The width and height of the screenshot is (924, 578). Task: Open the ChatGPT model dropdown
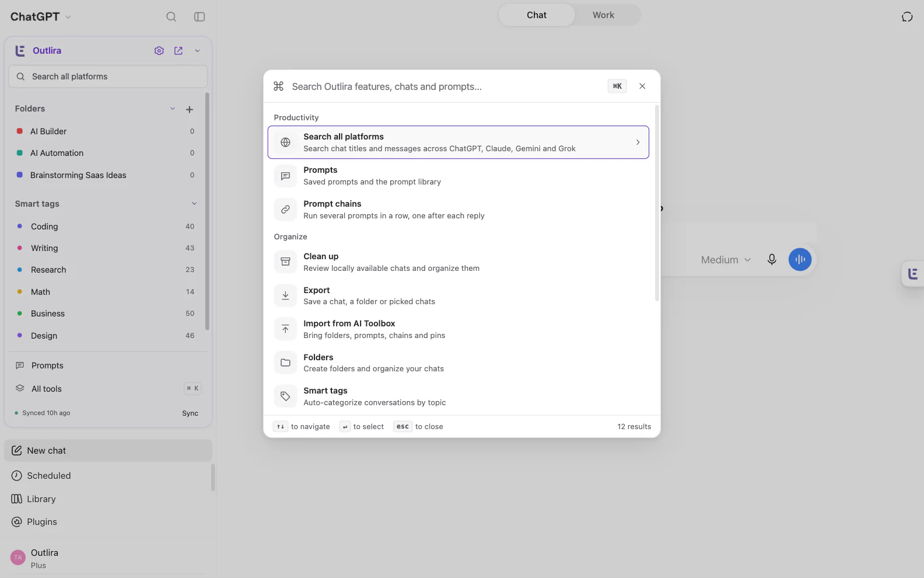click(41, 17)
